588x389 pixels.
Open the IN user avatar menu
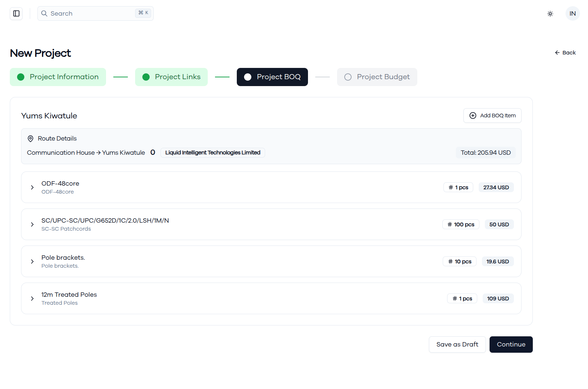tap(572, 13)
